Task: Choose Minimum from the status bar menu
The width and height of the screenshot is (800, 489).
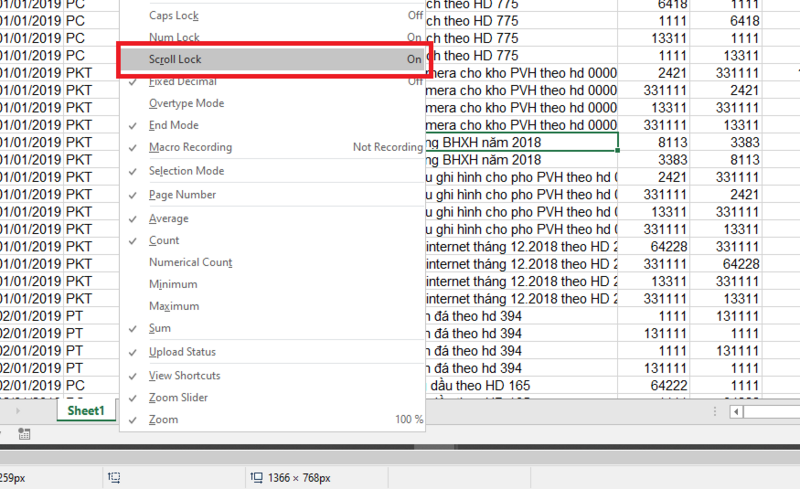Action: (x=272, y=284)
